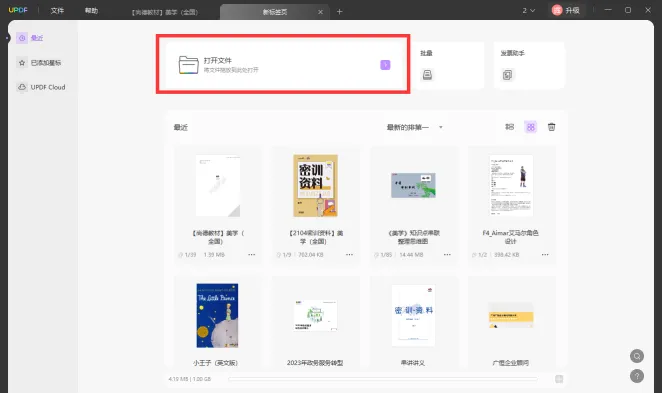This screenshot has width=662, height=393.
Task: Clear the recent list with the trash icon
Action: point(551,127)
